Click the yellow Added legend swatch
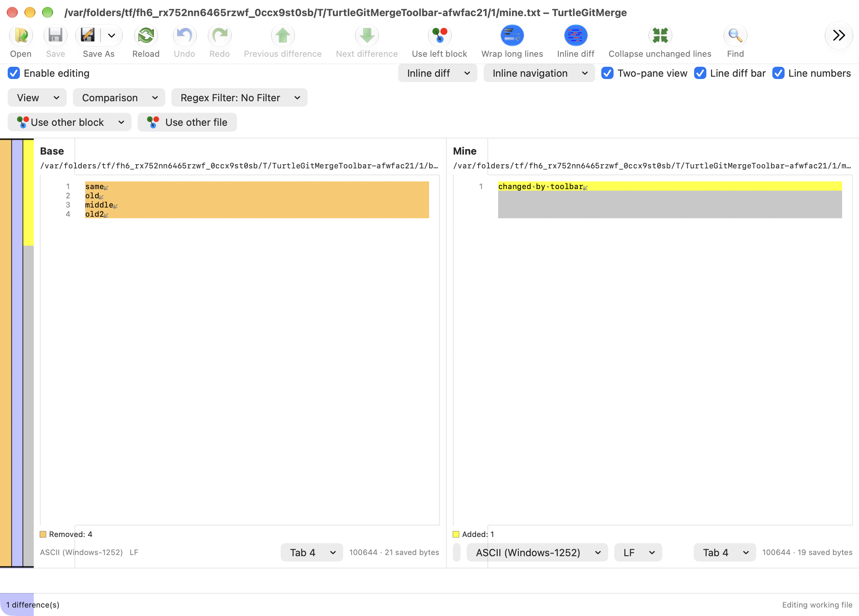 pyautogui.click(x=456, y=534)
